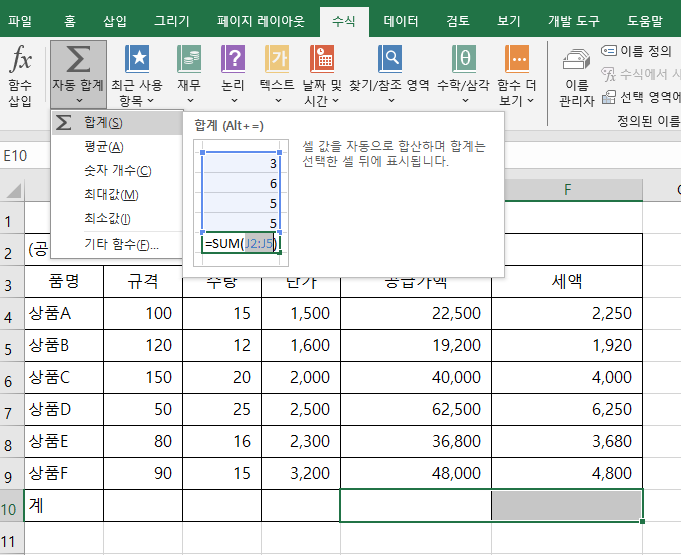
Task: Click the empty E10 total cell
Action: (416, 505)
